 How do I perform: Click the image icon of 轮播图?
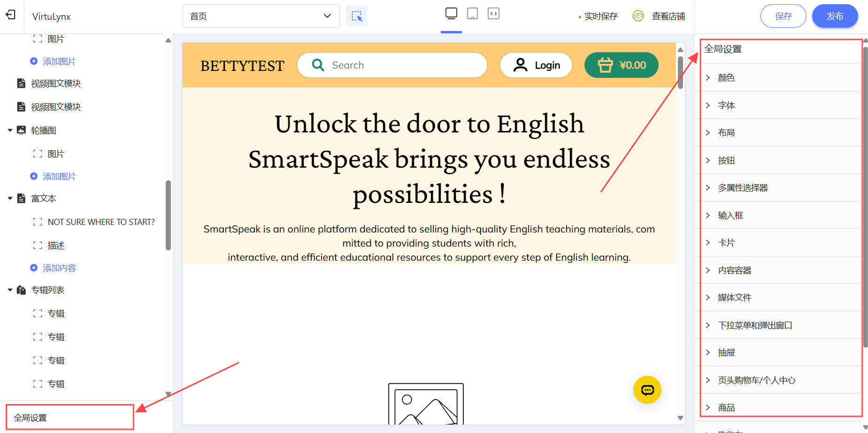(21, 130)
